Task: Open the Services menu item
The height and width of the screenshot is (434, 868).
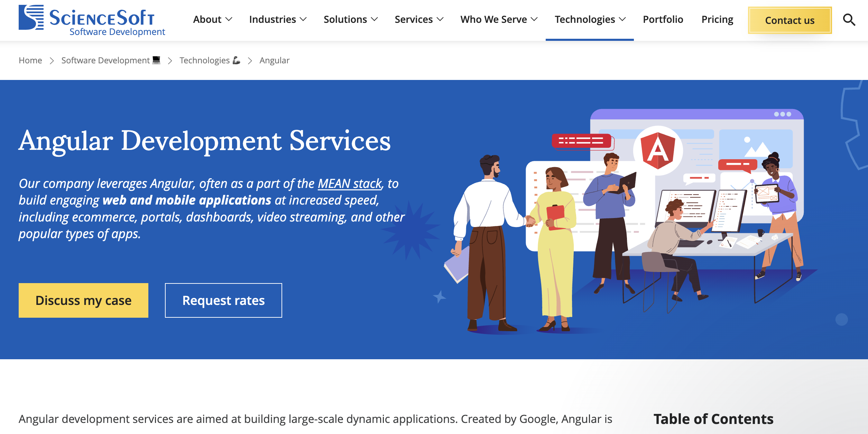Action: tap(414, 19)
